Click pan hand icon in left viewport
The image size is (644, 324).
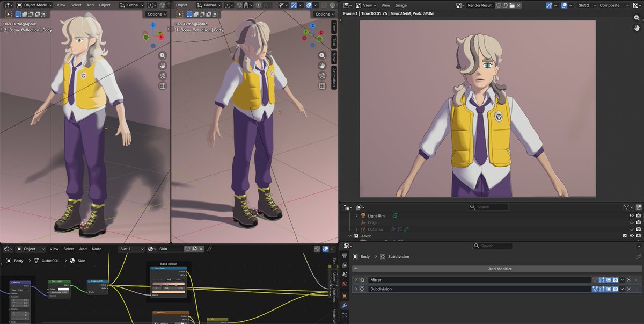pyautogui.click(x=163, y=66)
